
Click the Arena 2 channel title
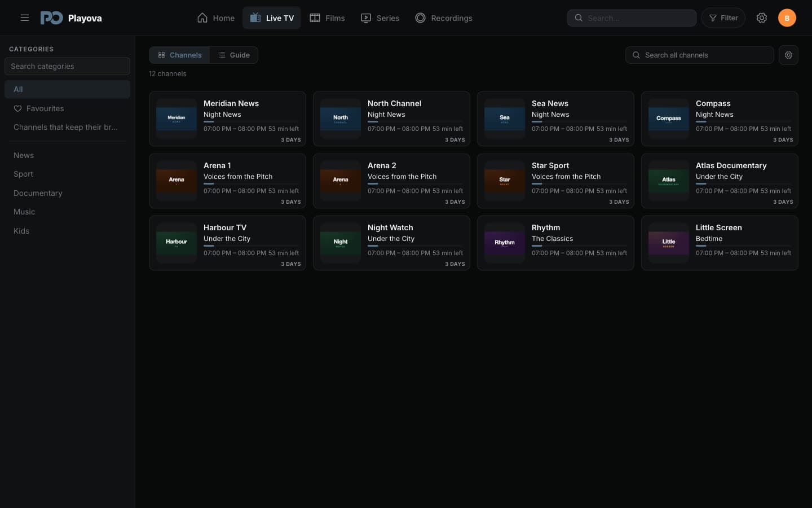tap(382, 165)
